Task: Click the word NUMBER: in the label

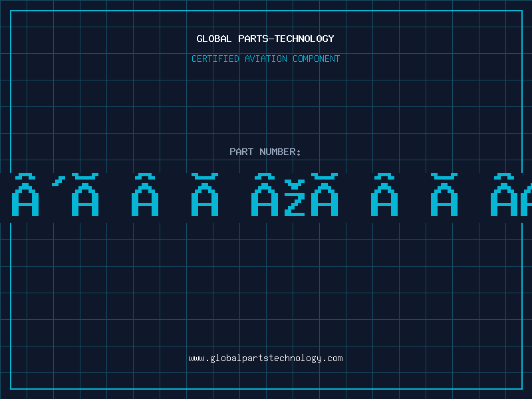Action: pos(281,152)
